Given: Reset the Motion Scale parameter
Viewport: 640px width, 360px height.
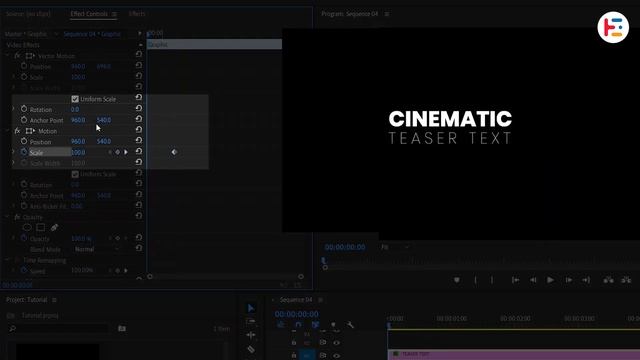Looking at the screenshot, I should click(x=139, y=151).
